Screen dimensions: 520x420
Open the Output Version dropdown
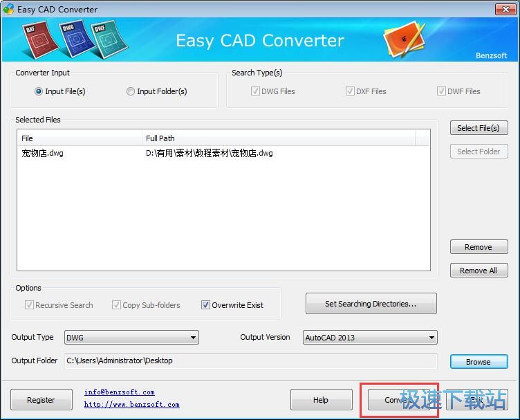pos(370,338)
